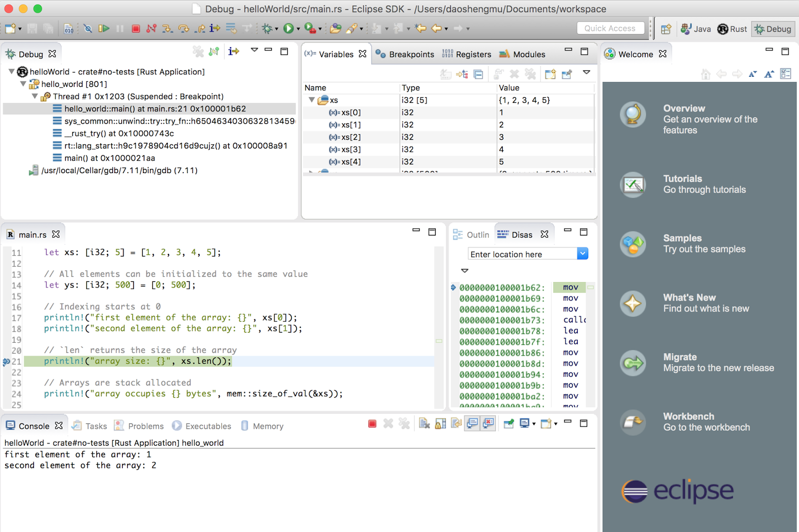This screenshot has height=532, width=799.
Task: Click the green Run launch icon
Action: tap(288, 28)
